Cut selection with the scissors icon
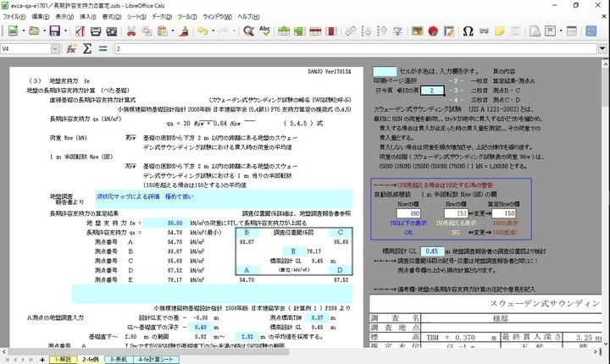 tap(131, 30)
